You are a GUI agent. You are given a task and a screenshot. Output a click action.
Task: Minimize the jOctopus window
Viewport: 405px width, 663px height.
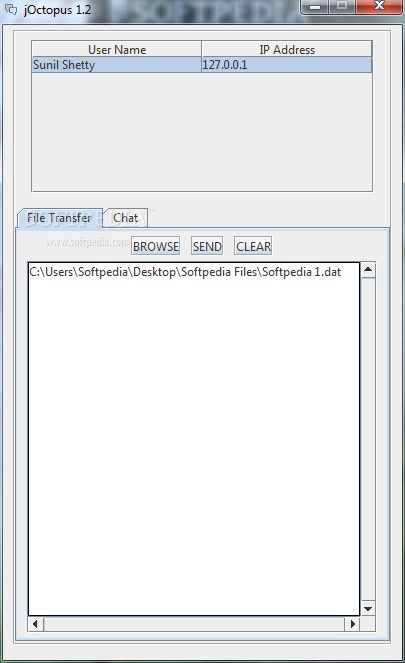(x=315, y=6)
